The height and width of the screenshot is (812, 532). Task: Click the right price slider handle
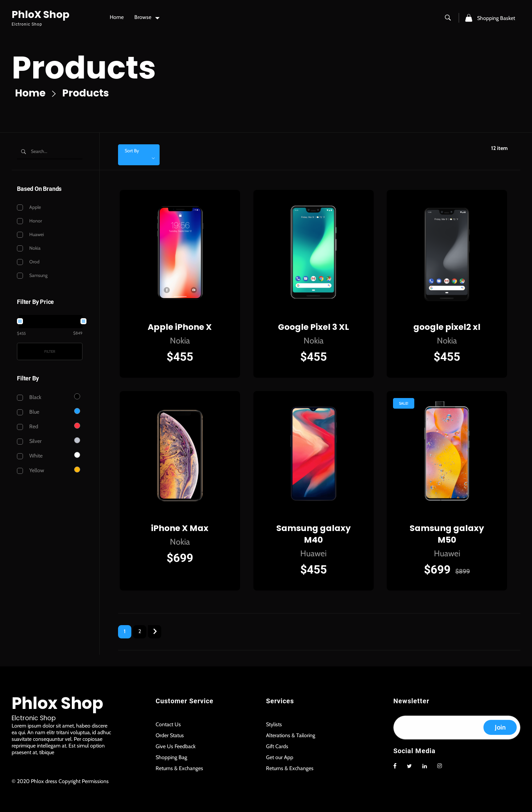(x=83, y=321)
